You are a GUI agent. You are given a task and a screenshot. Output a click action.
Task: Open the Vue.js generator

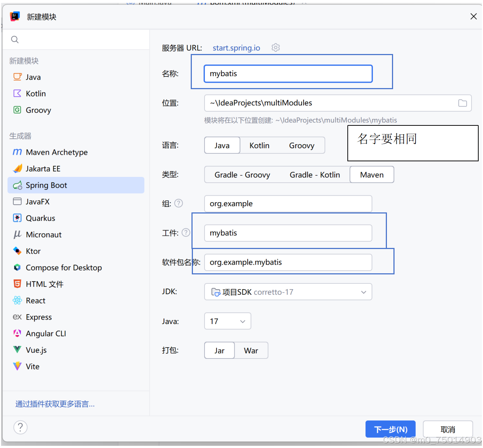pyautogui.click(x=36, y=350)
